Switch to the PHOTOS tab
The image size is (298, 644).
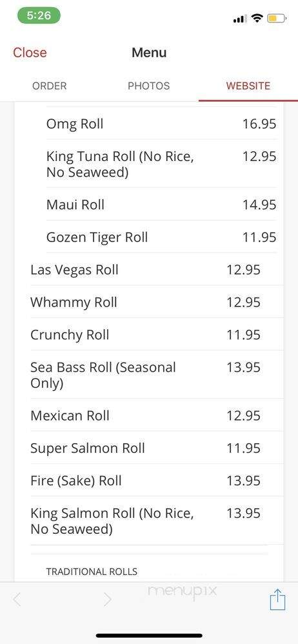[148, 86]
